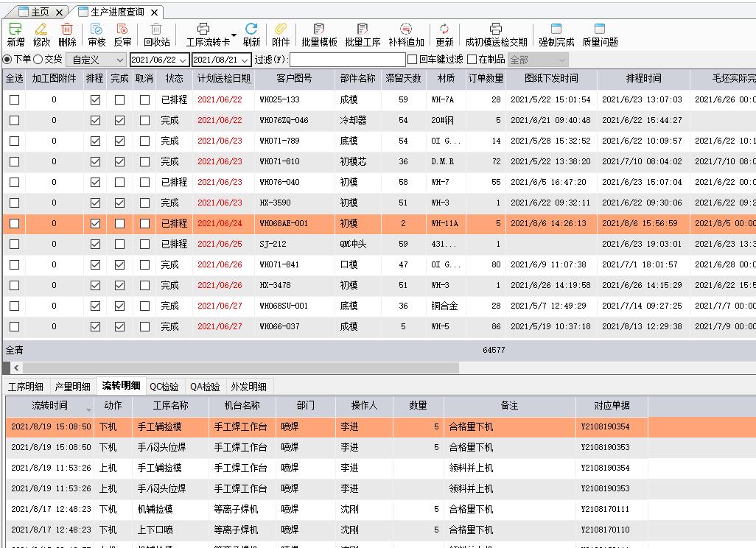Tick the select checkbox for row SJ-212
Viewport: 756px width, 548px height.
[15, 245]
